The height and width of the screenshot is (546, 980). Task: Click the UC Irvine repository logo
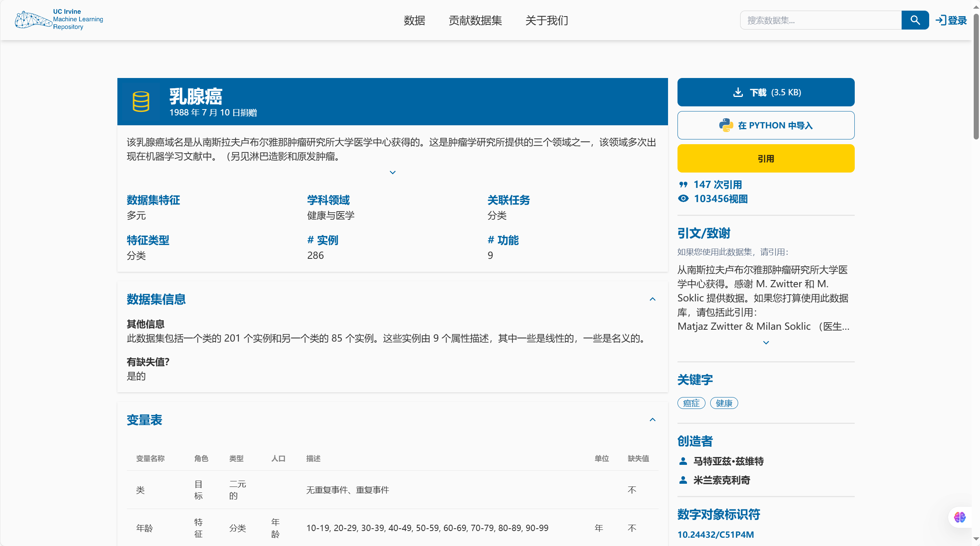pos(59,20)
